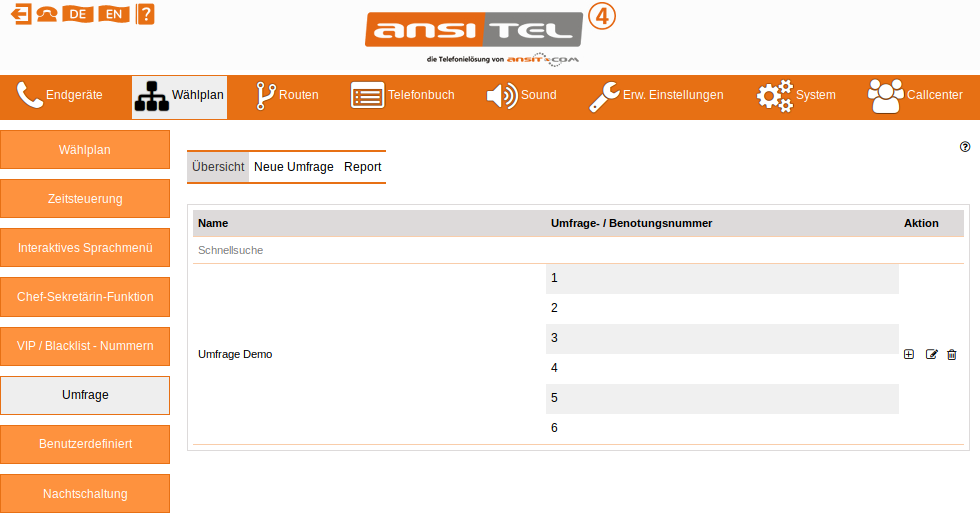Click the telephone icon in the header
Image resolution: width=980 pixels, height=523 pixels.
pyautogui.click(x=47, y=14)
